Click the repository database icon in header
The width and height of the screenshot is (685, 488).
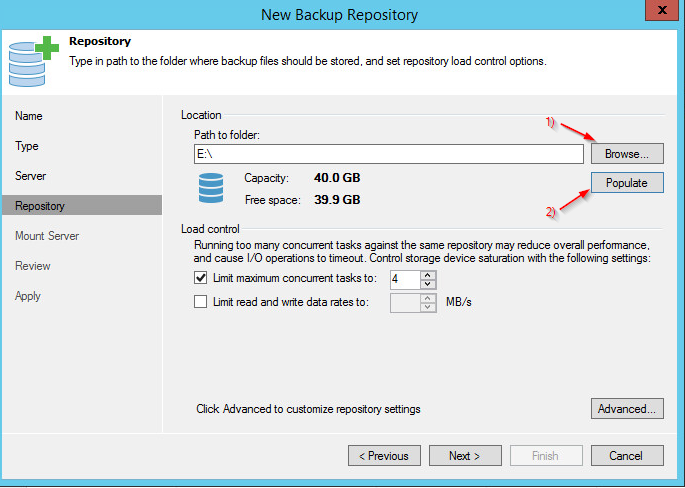pyautogui.click(x=30, y=62)
